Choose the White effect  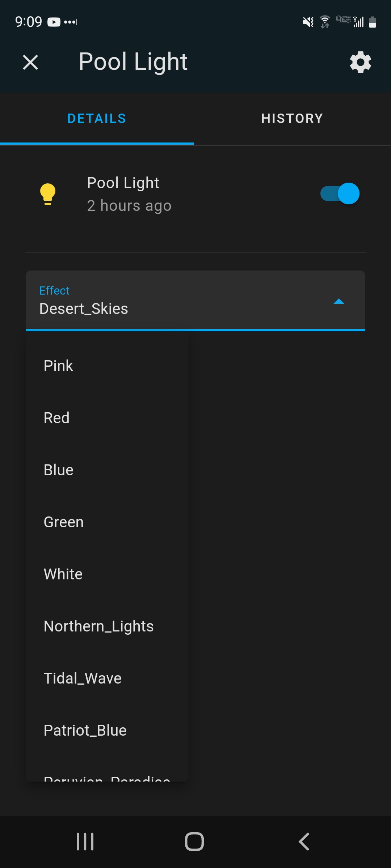tap(63, 574)
